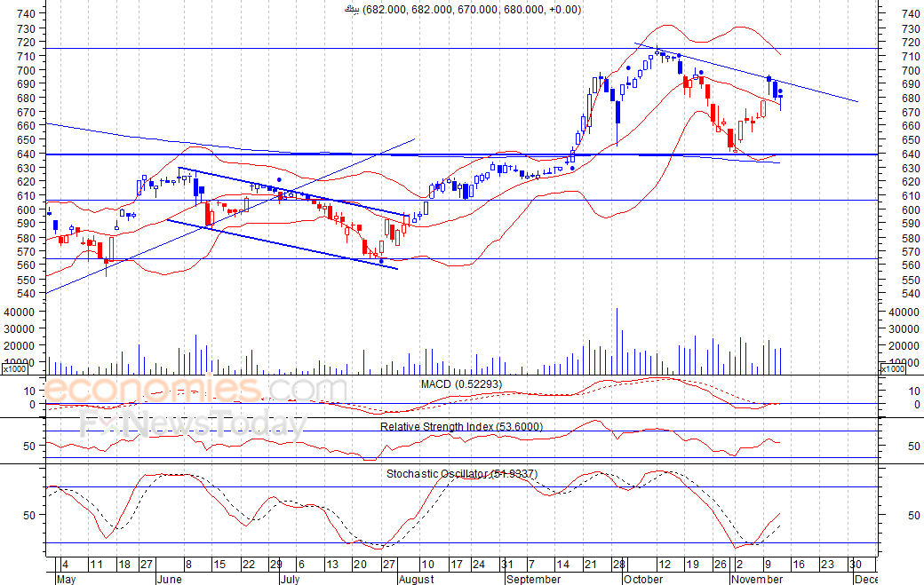This screenshot has width=924, height=585.
Task: Select the October month label on the time axis
Action: [643, 579]
